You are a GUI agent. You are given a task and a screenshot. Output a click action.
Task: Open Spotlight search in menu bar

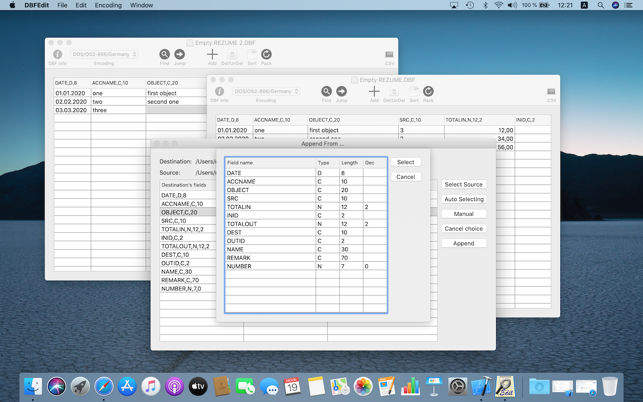pos(600,5)
